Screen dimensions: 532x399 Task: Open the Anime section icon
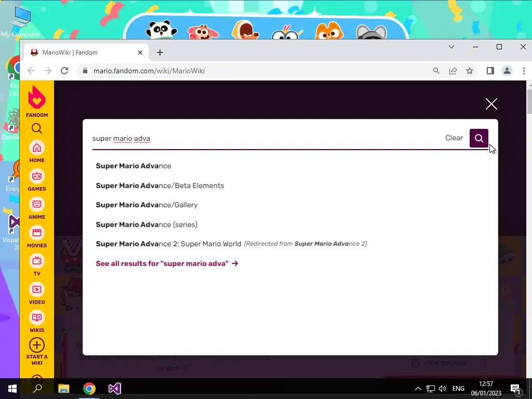click(37, 204)
